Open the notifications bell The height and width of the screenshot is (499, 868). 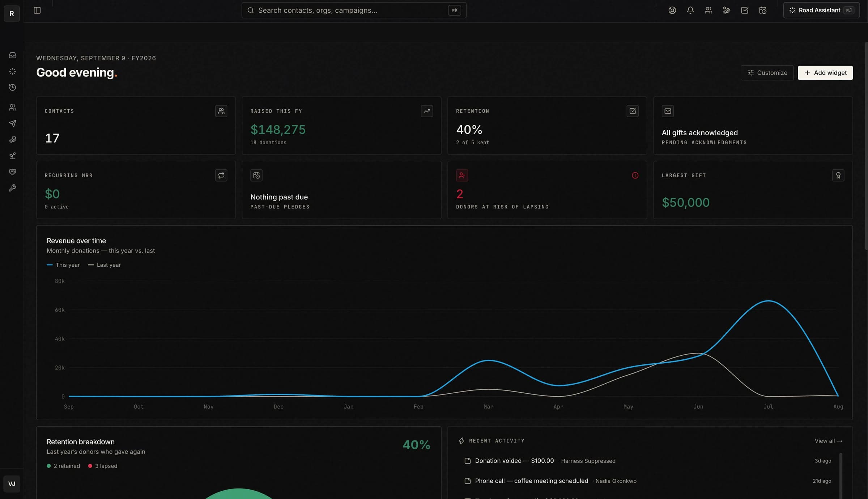pos(690,10)
